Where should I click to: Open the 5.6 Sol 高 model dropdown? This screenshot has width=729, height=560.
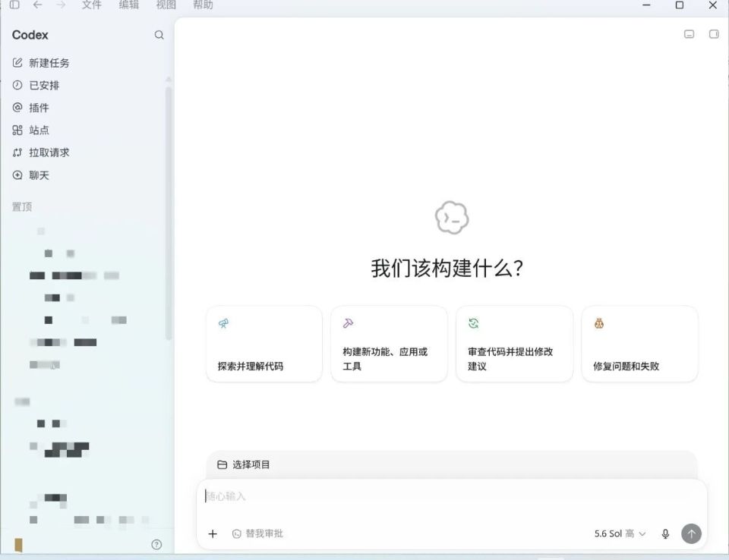pos(620,533)
